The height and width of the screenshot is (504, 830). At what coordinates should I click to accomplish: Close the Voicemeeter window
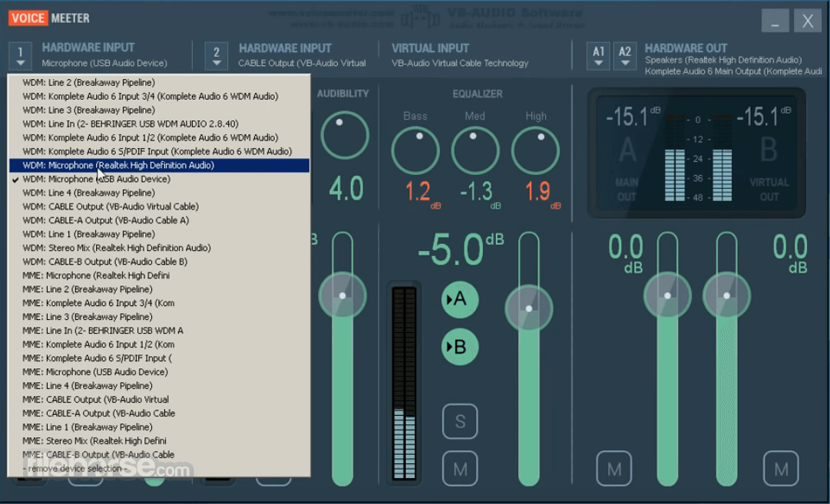[807, 21]
